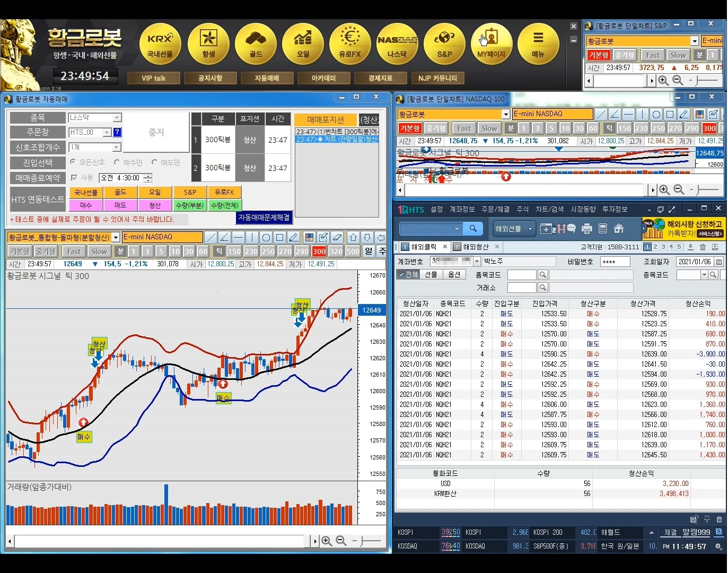Open the 차트/검색 menu in 1QHTS
Screen dimensions: 728x573
[549, 209]
